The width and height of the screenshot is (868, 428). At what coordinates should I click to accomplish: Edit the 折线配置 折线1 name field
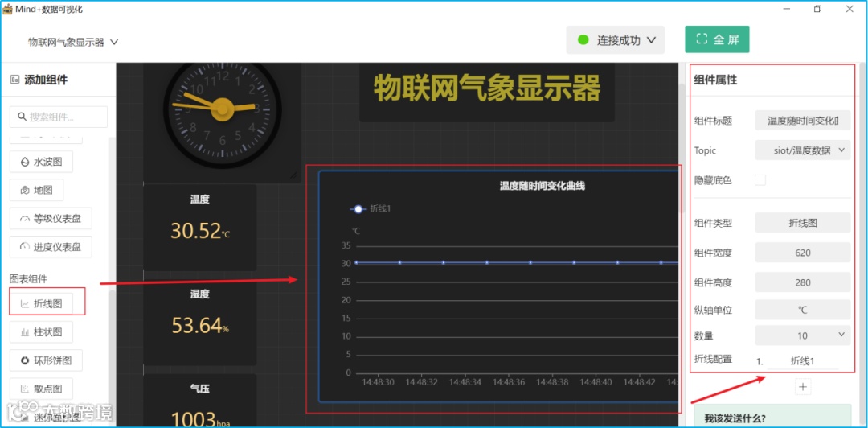[x=803, y=361]
